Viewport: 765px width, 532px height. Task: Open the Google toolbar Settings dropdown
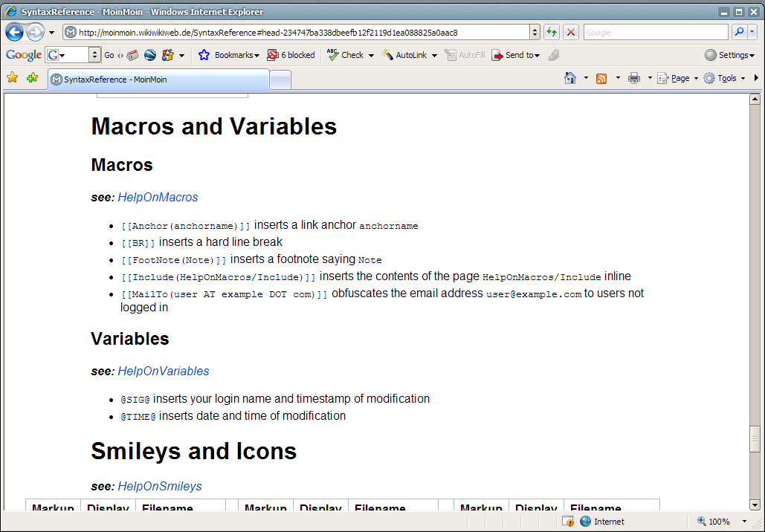(729, 55)
